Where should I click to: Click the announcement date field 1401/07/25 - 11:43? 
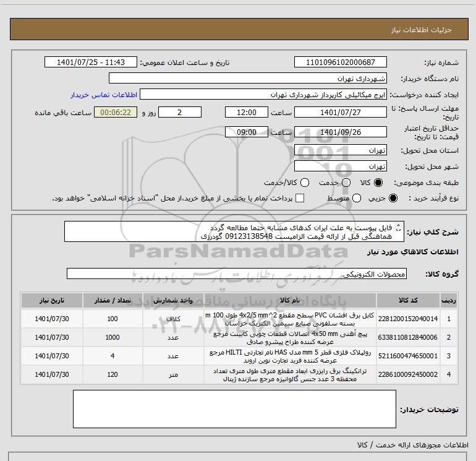91,62
